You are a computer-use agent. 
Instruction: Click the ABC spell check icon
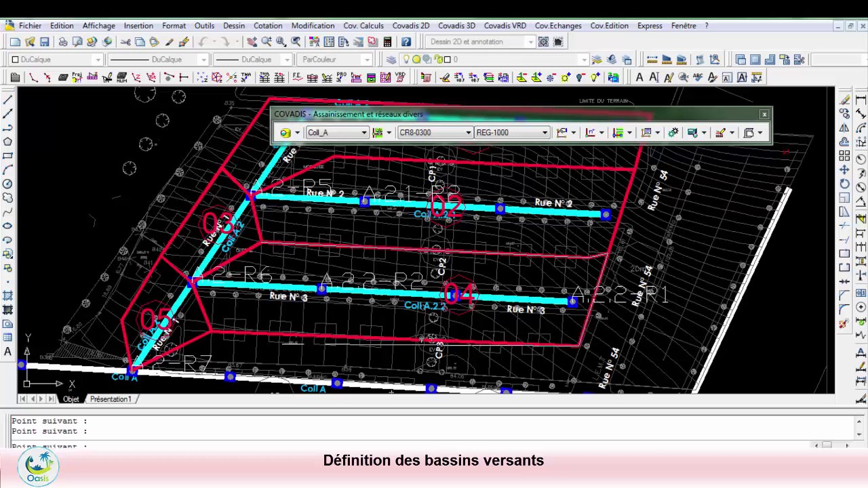pos(698,78)
